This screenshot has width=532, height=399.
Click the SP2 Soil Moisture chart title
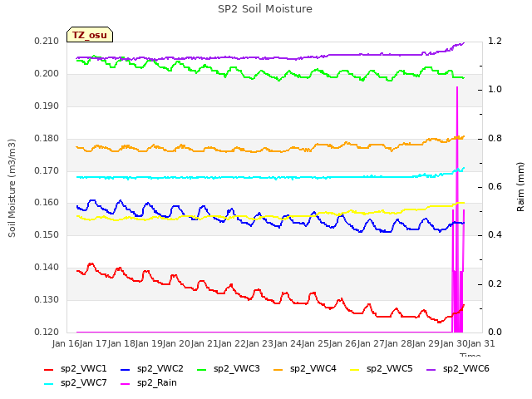(265, 9)
